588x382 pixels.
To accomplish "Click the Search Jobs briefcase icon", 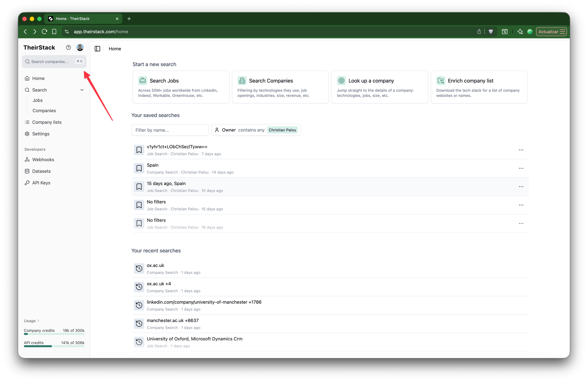I will click(143, 81).
